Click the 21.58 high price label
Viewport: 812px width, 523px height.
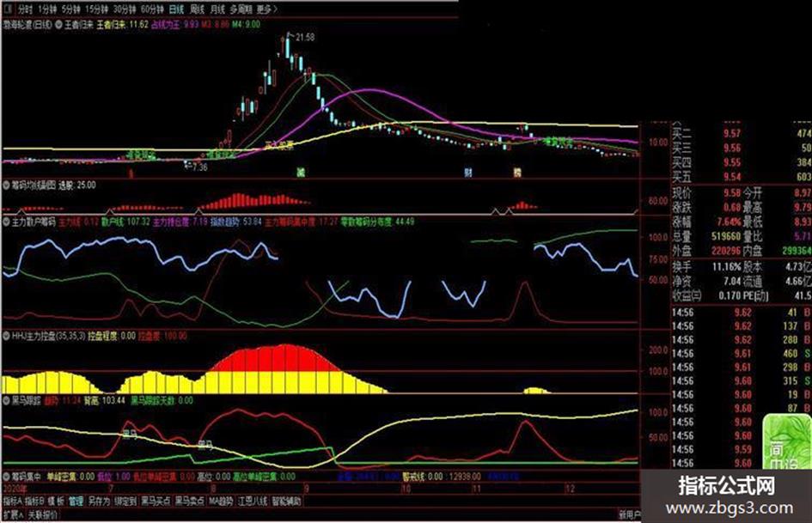(x=304, y=37)
